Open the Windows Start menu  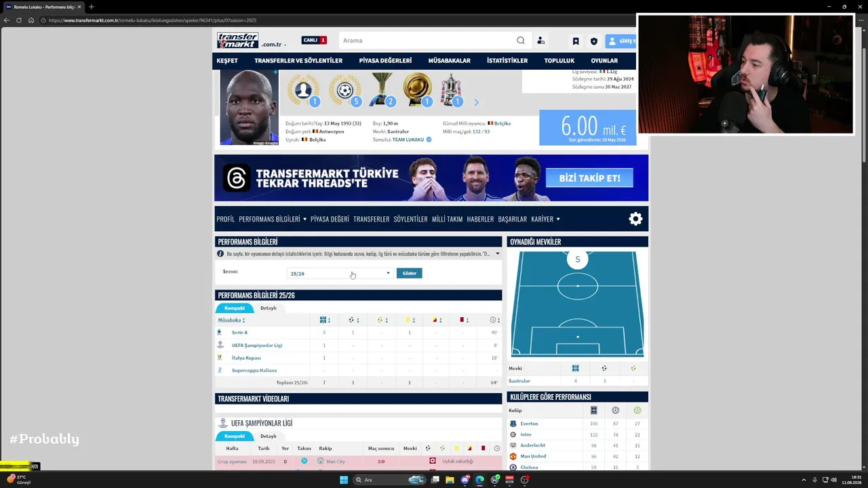(x=344, y=480)
